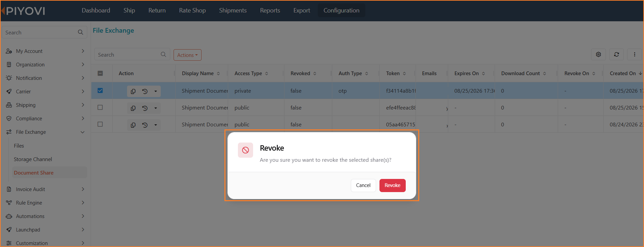The width and height of the screenshot is (644, 247).
Task: Copy link icon for token efe4ffeac8 row
Action: [x=133, y=108]
